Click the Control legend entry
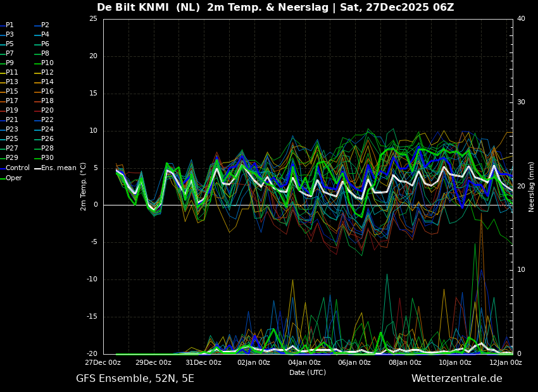 17,168
